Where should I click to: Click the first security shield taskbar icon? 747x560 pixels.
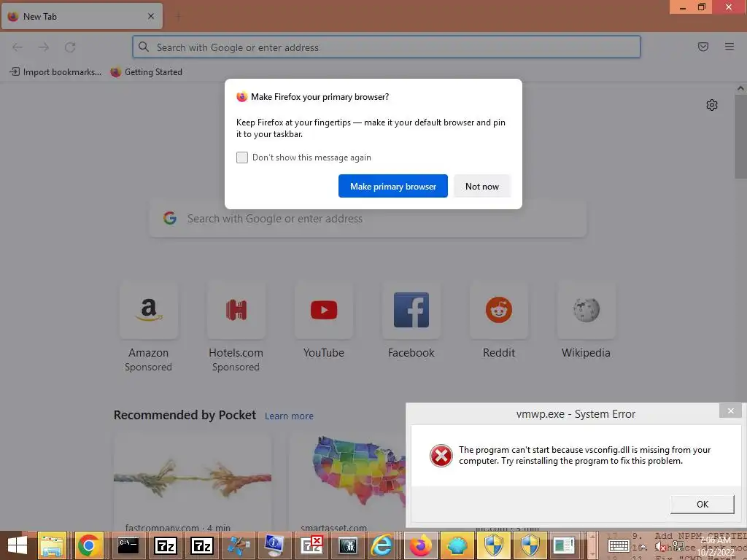494,545
